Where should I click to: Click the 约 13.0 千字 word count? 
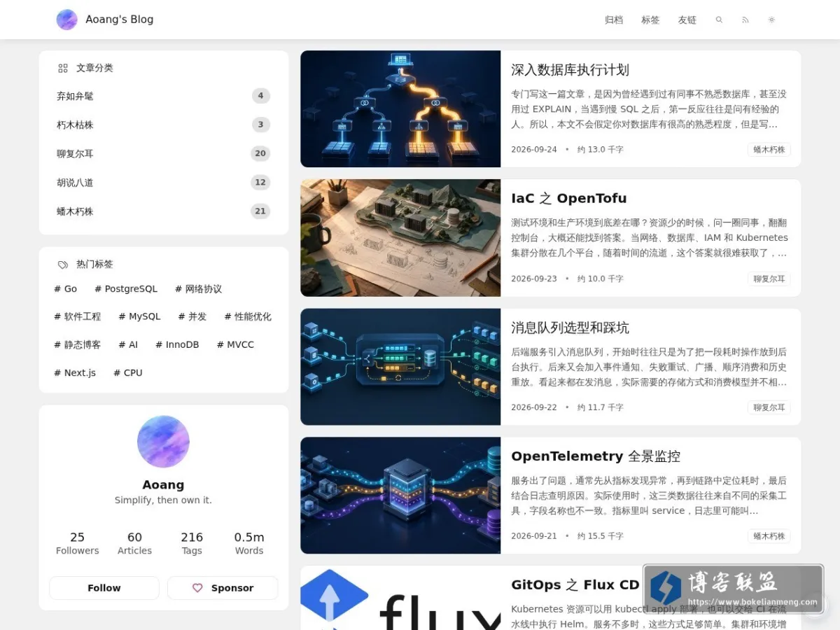click(x=601, y=150)
